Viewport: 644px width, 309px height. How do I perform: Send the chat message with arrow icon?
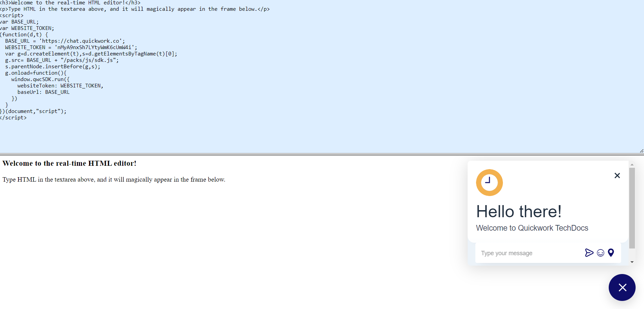(589, 253)
